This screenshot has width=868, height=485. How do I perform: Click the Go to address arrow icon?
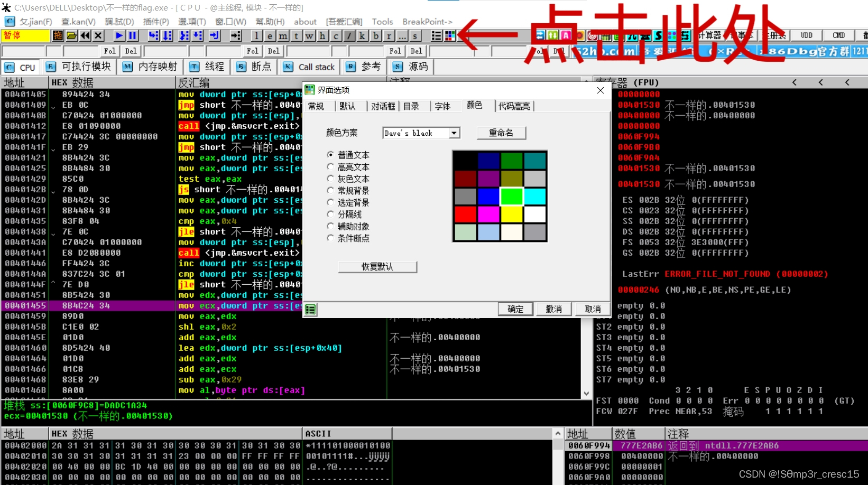click(x=236, y=35)
